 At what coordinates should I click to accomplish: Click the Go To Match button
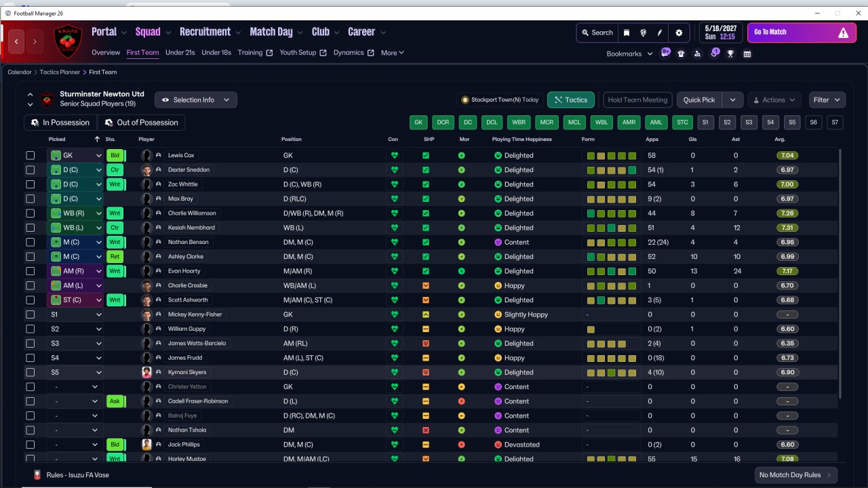pyautogui.click(x=802, y=33)
